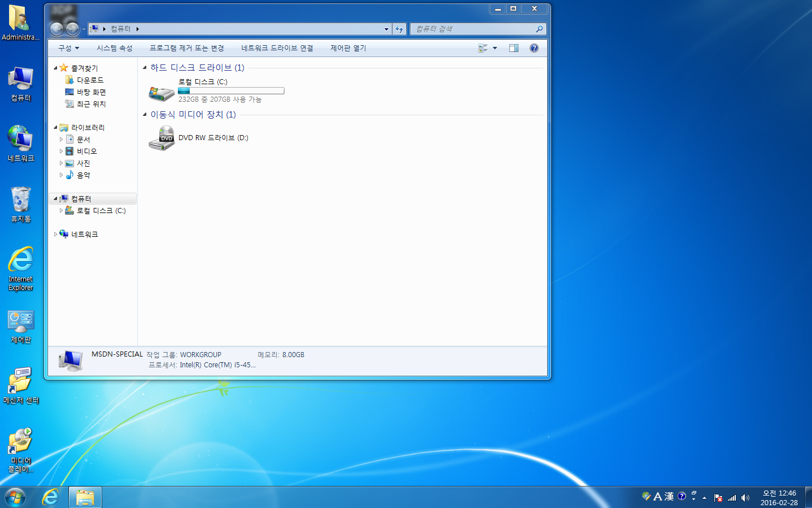Select the DVD RW 드라이브 (D:) icon
Image resolution: width=812 pixels, height=508 pixels.
click(x=161, y=138)
